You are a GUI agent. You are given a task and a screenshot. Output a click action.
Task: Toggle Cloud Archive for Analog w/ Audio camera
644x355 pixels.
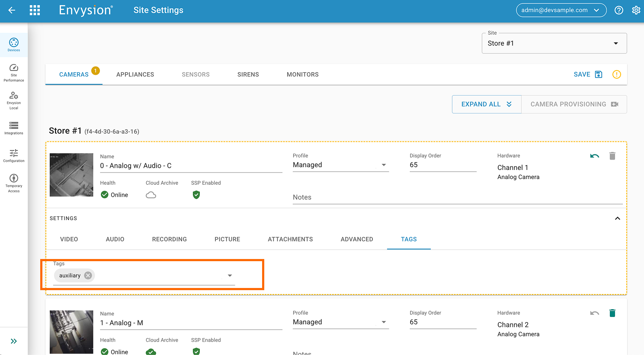pos(151,195)
